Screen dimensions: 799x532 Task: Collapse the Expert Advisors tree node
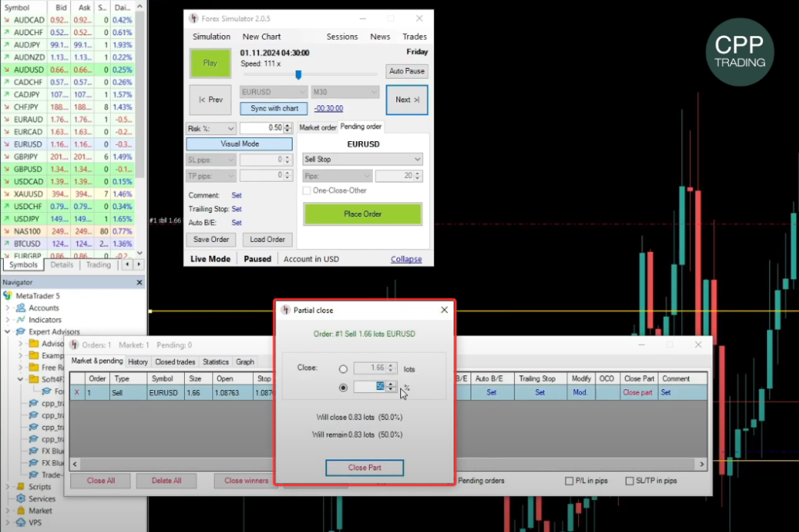[8, 332]
